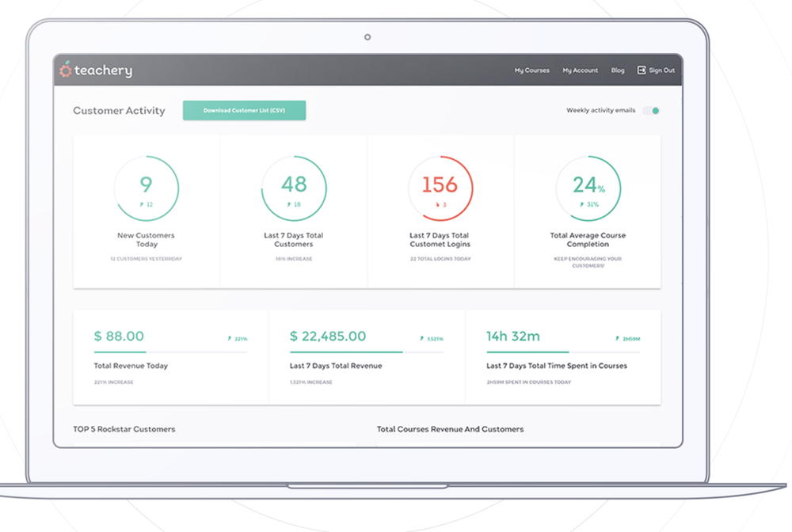Image resolution: width=792 pixels, height=532 pixels.
Task: Click the Last 7 Days Total Revenue progress bar
Action: pyautogui.click(x=367, y=351)
